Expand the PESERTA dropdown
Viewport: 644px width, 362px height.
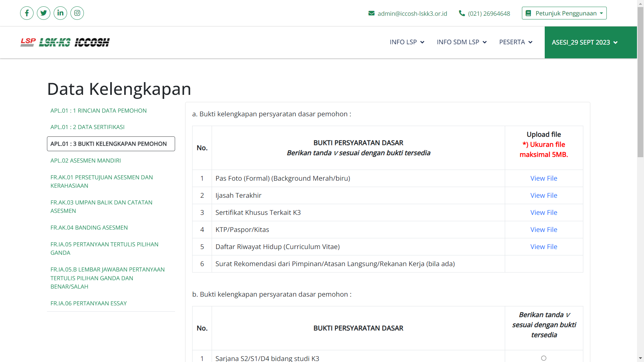(516, 42)
